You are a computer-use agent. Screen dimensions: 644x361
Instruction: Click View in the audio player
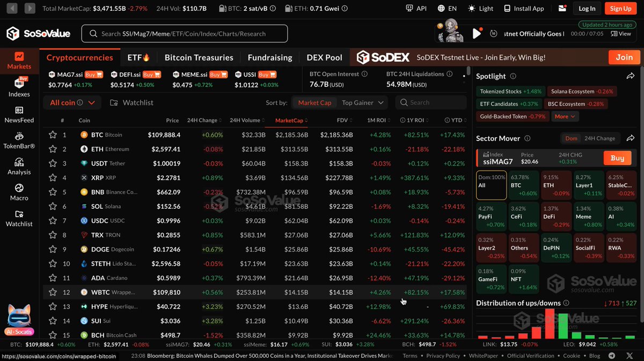tap(620, 34)
